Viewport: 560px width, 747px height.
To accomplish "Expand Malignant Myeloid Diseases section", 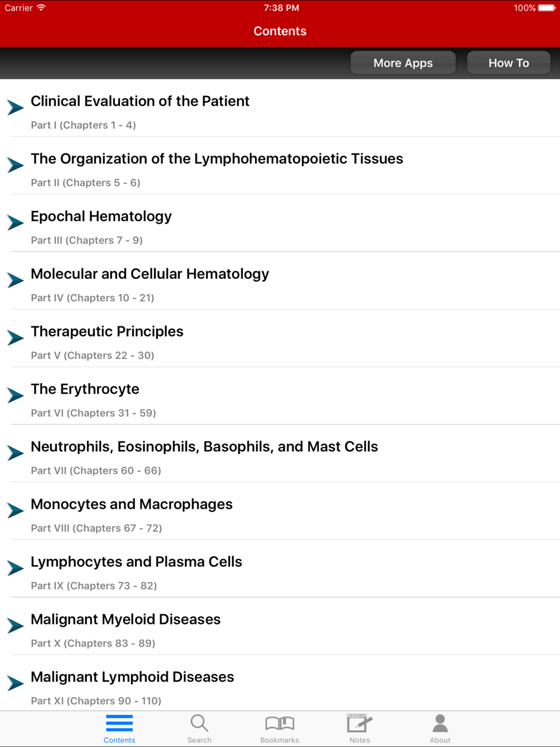I will pyautogui.click(x=280, y=626).
